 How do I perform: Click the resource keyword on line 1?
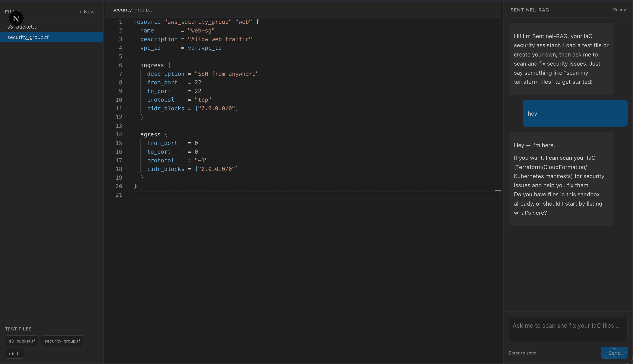(x=147, y=22)
